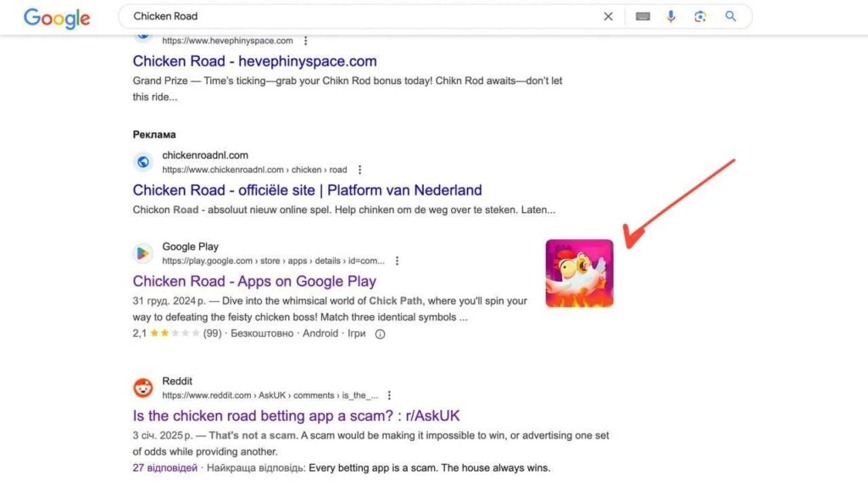Click info icon next to Ігри label
This screenshot has width=868, height=498.
(381, 333)
